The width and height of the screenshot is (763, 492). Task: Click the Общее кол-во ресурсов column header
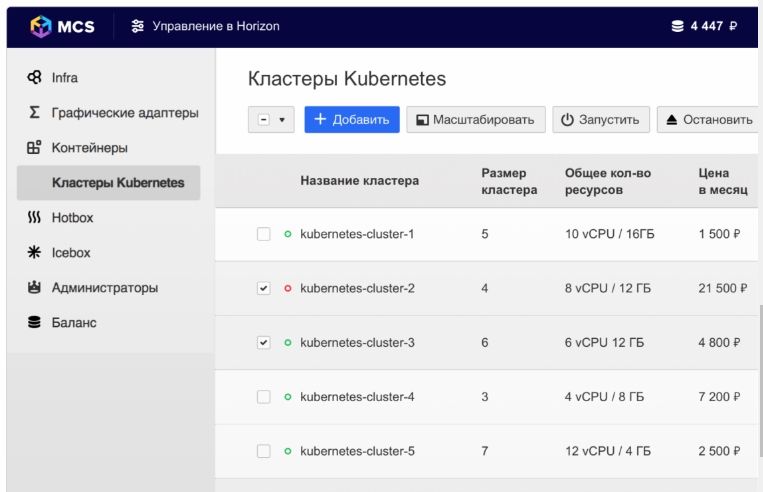[x=608, y=181]
